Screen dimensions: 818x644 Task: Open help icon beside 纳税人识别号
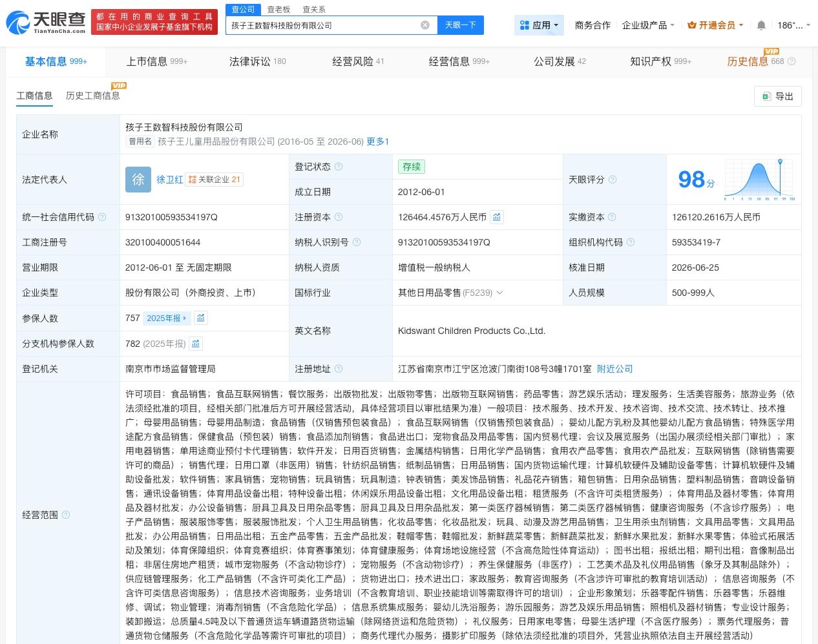[357, 242]
